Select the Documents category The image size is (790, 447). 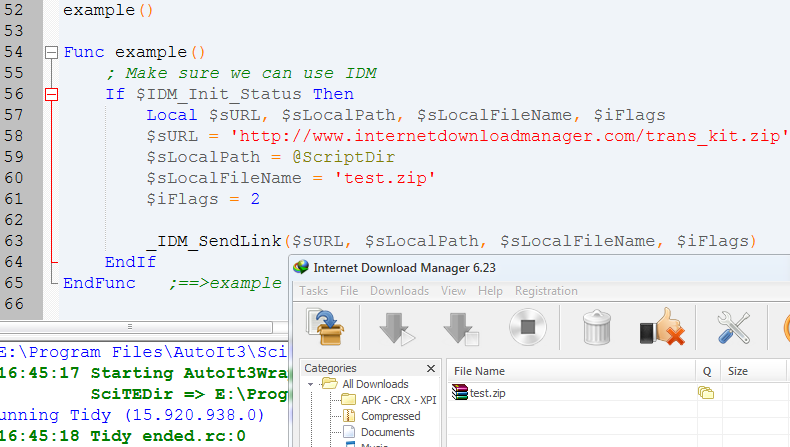tap(387, 432)
